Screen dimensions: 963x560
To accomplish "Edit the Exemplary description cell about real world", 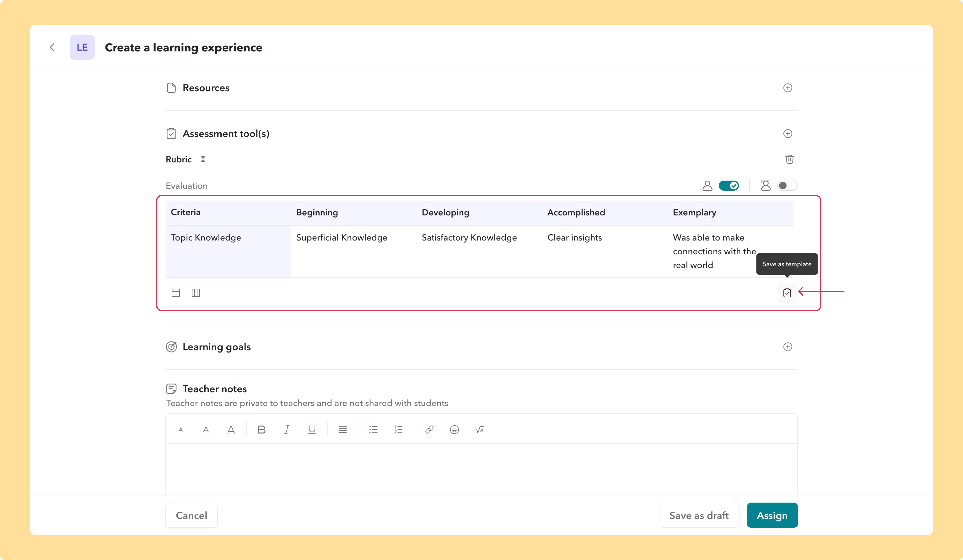I will pos(730,251).
